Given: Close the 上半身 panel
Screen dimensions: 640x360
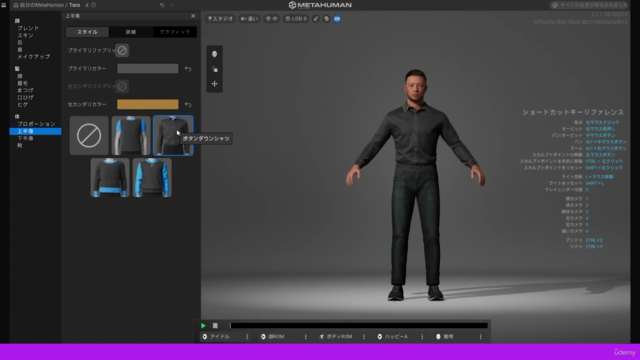Looking at the screenshot, I should pos(193,16).
